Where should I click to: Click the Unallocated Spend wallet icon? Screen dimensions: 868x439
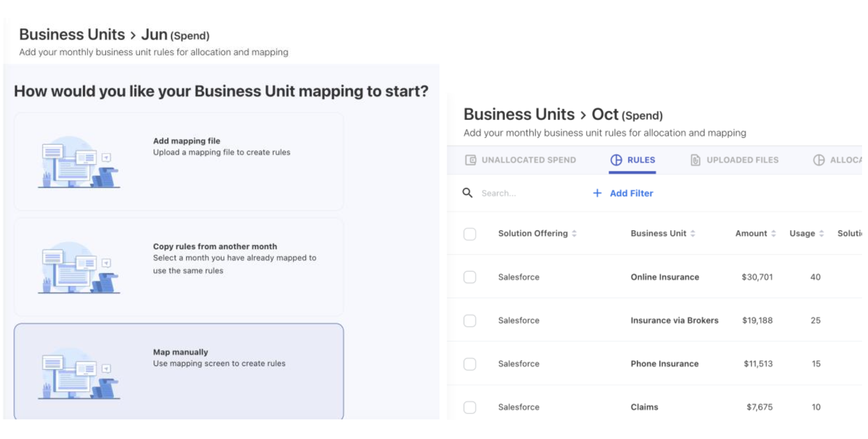click(x=471, y=160)
